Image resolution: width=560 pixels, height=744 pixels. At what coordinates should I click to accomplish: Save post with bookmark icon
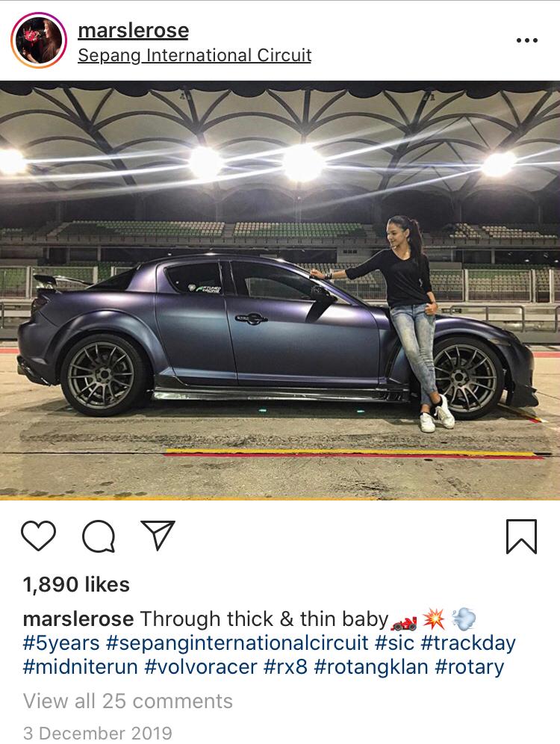[x=521, y=536]
